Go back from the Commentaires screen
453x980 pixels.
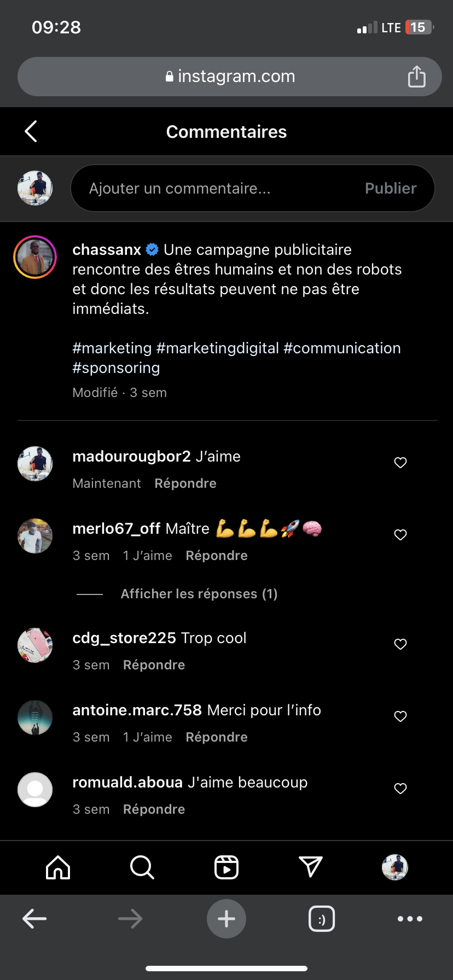coord(31,131)
